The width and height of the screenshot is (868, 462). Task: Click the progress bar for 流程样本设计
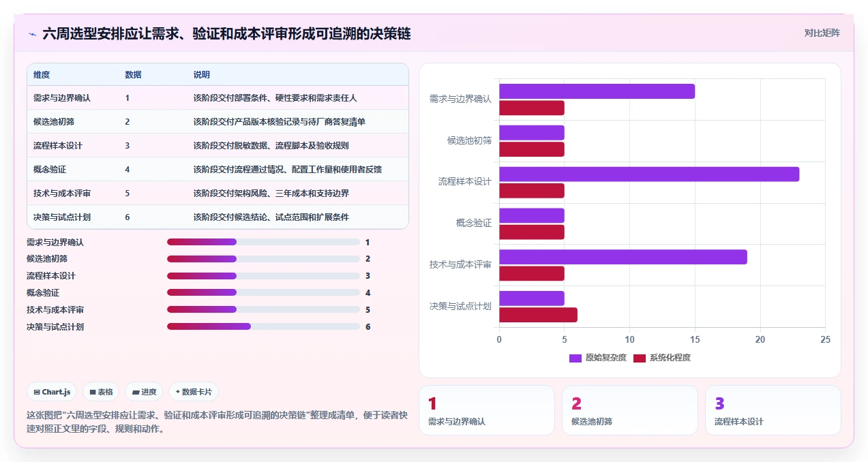tap(263, 276)
